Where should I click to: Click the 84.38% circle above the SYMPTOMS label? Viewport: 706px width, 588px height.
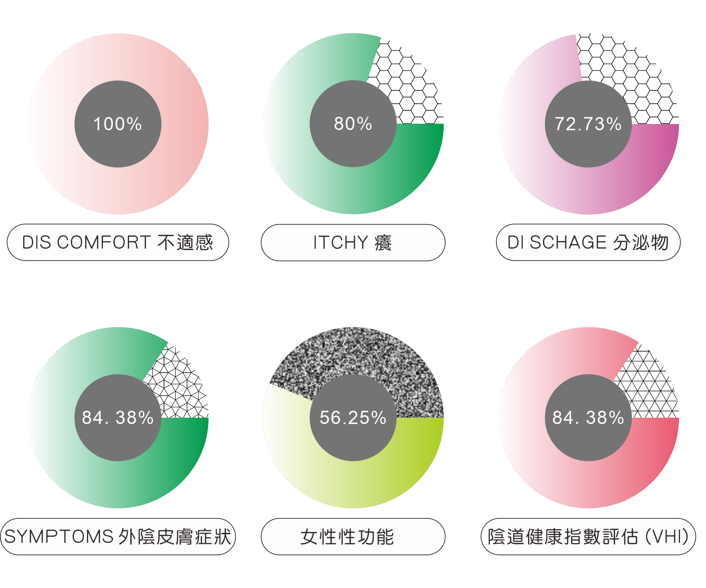tap(118, 417)
